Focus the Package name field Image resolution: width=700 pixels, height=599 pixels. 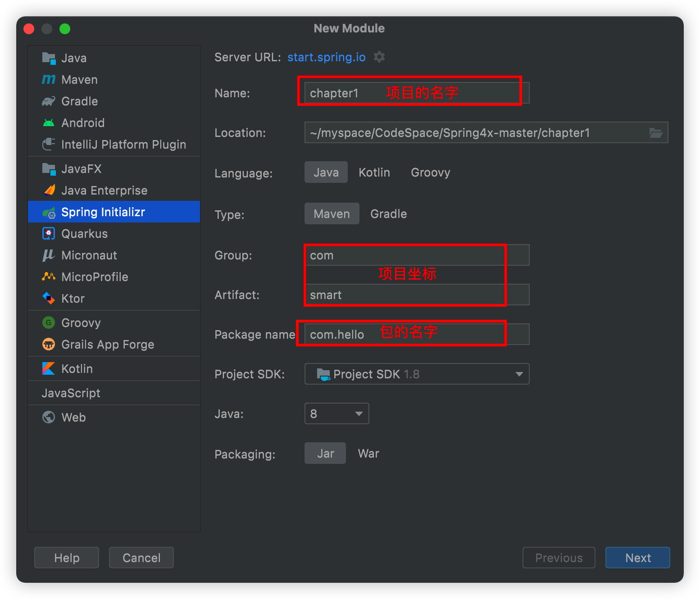click(x=417, y=335)
